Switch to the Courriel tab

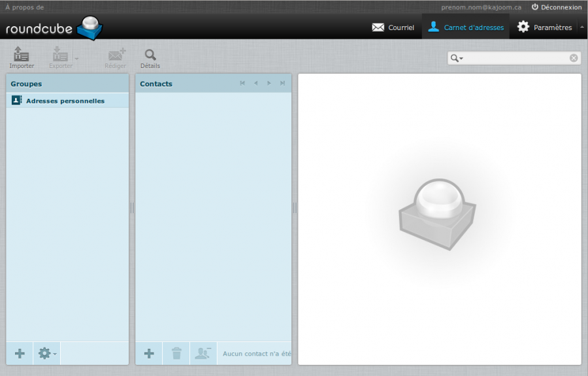coord(393,27)
